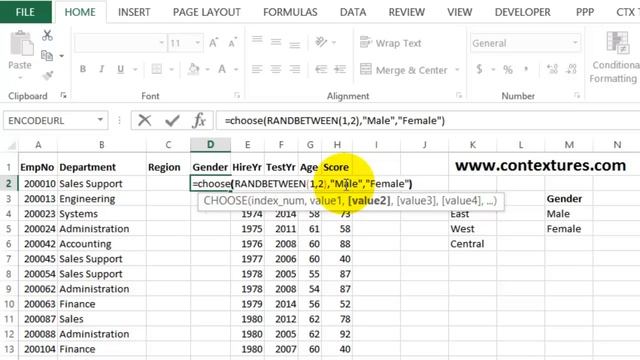
Task: Click Decrease Decimal icon
Action: coord(571,69)
